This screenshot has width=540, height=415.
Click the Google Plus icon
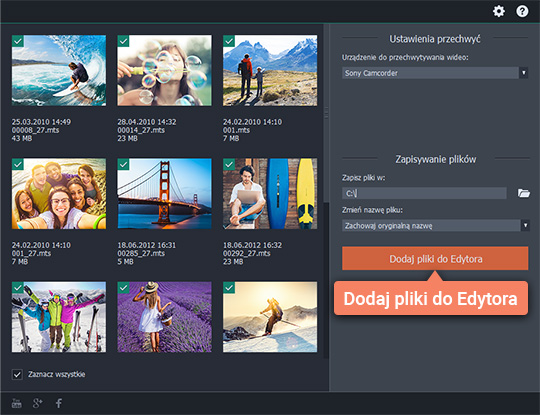(x=38, y=403)
